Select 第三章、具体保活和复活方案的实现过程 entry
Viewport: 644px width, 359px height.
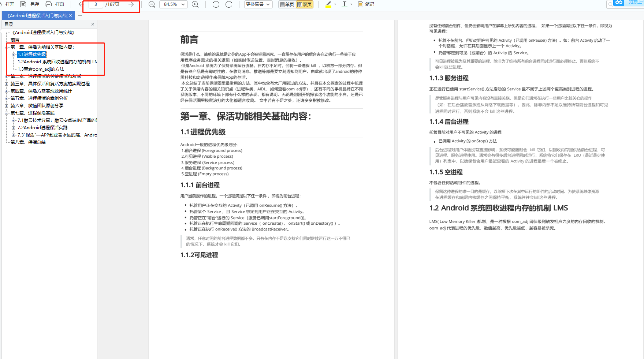(x=50, y=84)
